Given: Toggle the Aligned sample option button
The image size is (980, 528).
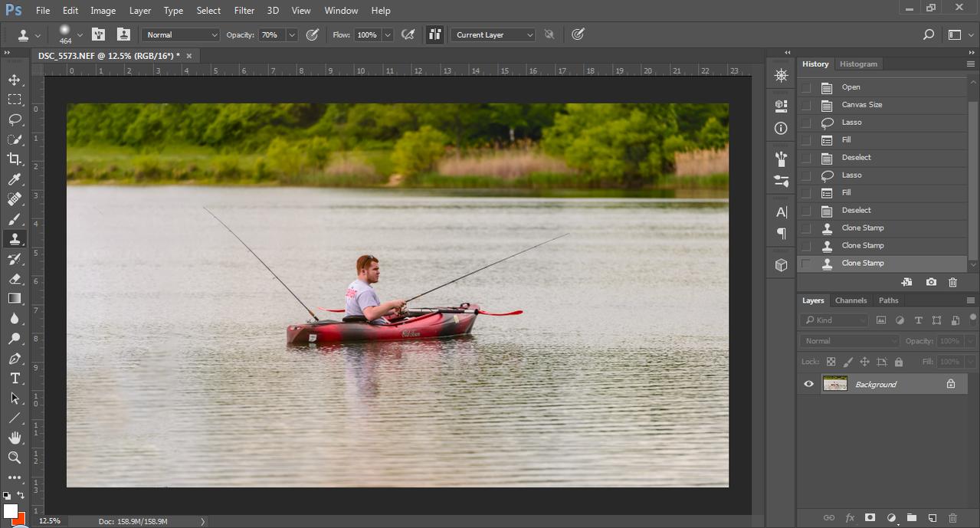Looking at the screenshot, I should (x=435, y=34).
